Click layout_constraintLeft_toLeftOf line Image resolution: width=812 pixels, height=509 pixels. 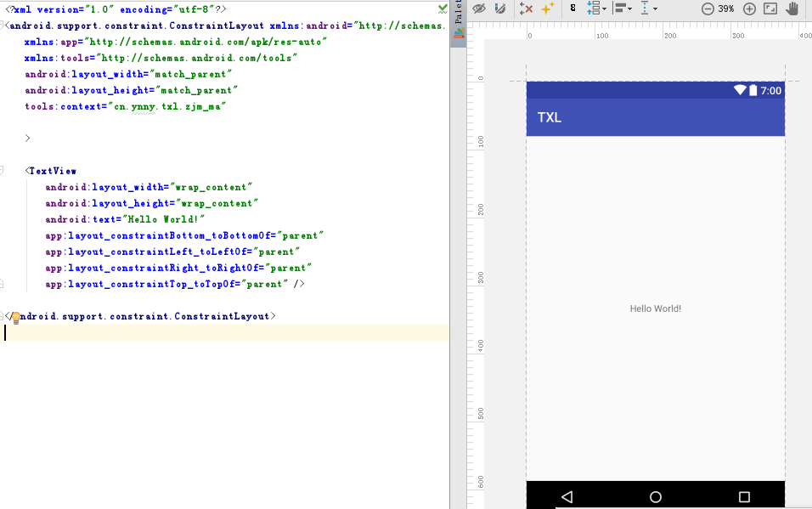click(172, 252)
